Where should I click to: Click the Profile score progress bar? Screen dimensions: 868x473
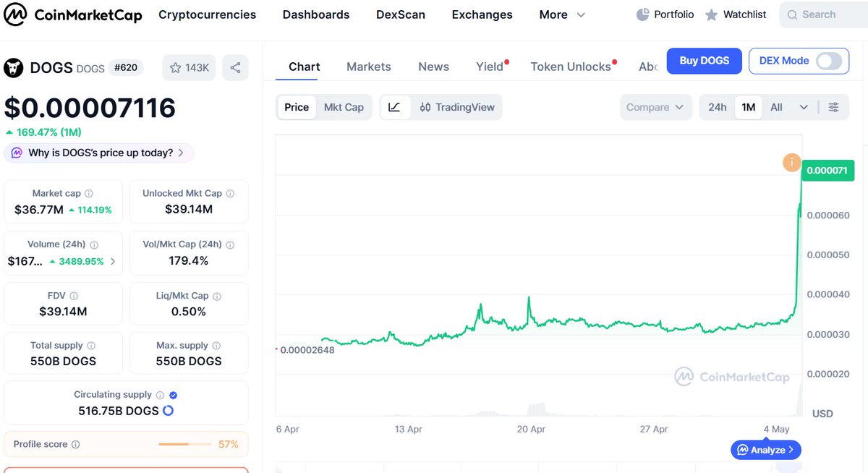point(184,444)
